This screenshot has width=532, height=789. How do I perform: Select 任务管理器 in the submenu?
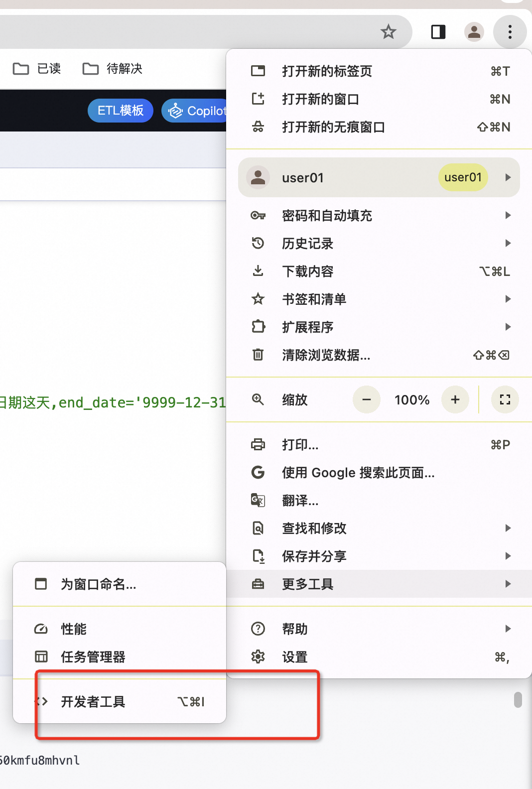pos(120,657)
